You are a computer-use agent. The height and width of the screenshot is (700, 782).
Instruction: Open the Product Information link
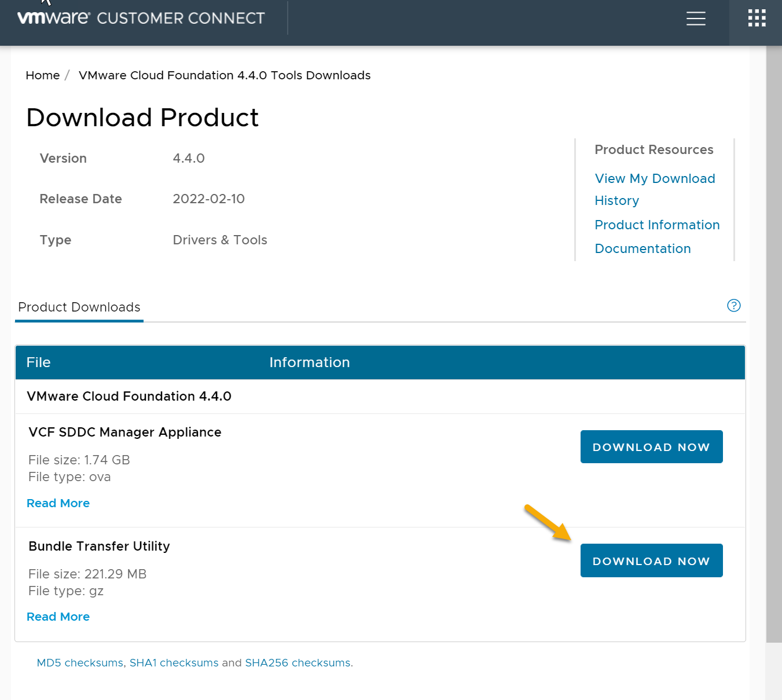tap(657, 225)
